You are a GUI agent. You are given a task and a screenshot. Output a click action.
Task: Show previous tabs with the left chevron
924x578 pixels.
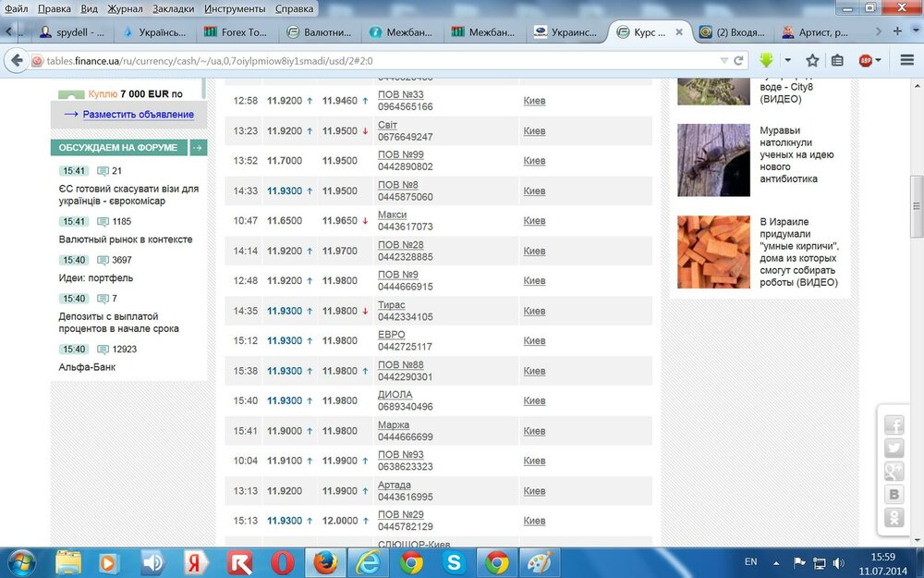(x=8, y=31)
